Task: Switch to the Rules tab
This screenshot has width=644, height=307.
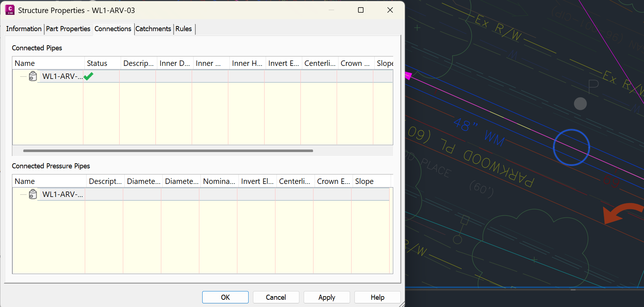Action: (x=184, y=29)
